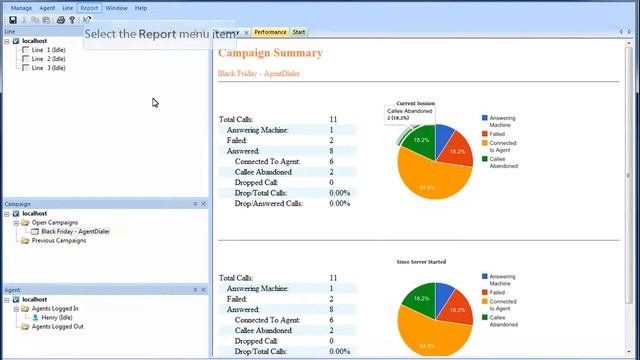The image size is (640, 360).
Task: Open the Report menu
Action: pos(89,8)
